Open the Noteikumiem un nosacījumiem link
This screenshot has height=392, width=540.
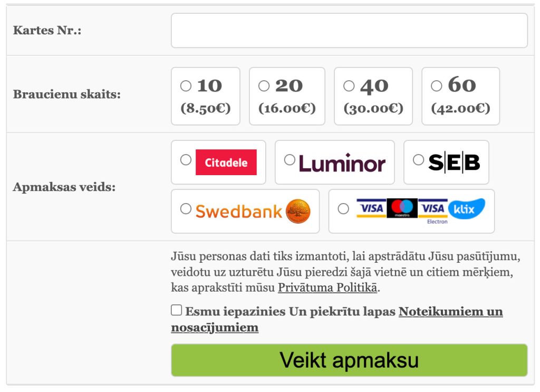(450, 312)
